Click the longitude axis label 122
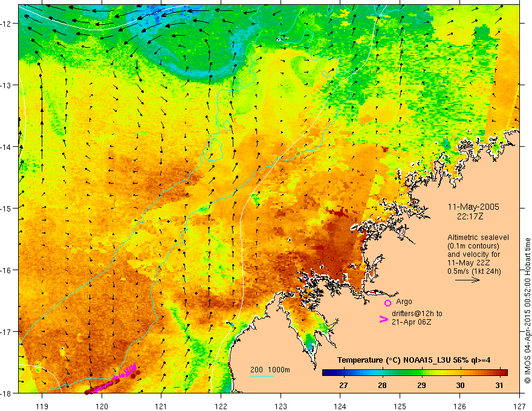This screenshot has width=532, height=411. coord(221,406)
